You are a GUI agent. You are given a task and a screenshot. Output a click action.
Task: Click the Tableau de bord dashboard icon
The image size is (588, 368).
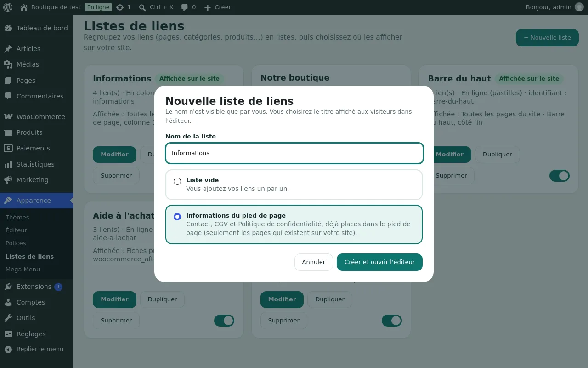(8, 28)
